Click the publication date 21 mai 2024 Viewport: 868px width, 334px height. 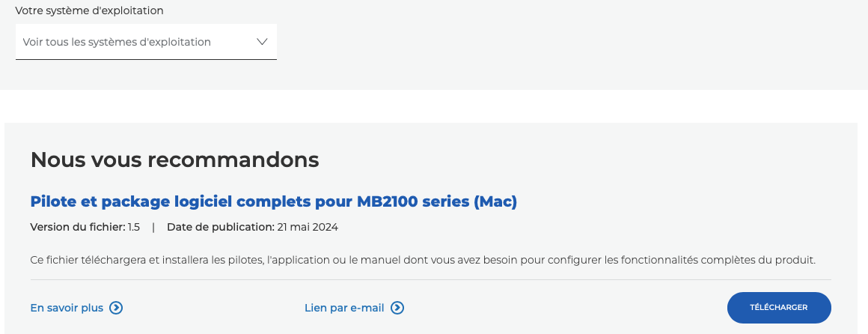click(x=307, y=227)
